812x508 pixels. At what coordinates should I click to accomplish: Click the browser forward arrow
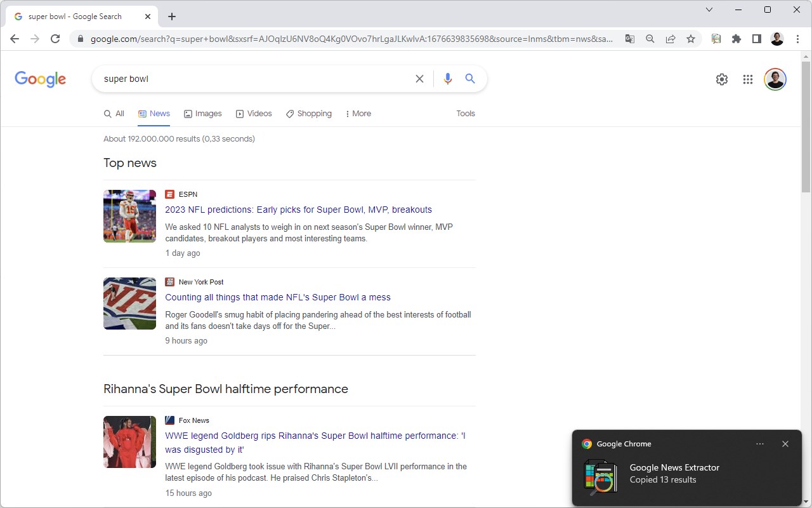35,39
